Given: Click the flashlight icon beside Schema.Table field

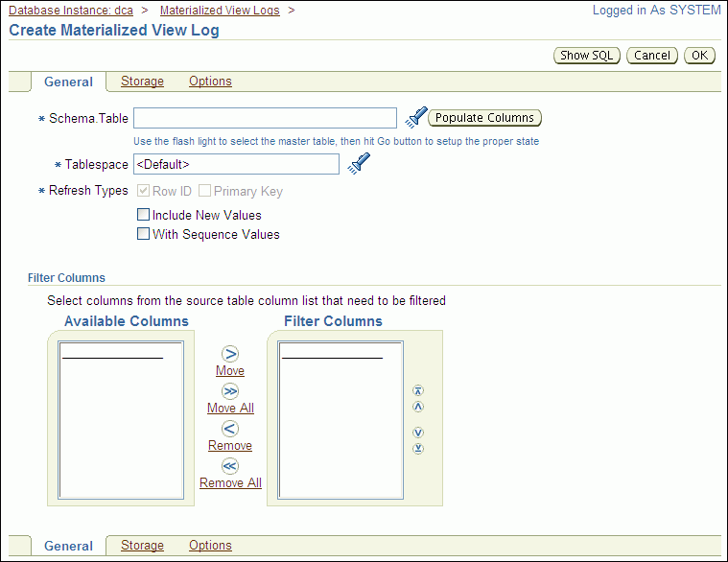Looking at the screenshot, I should pyautogui.click(x=415, y=117).
